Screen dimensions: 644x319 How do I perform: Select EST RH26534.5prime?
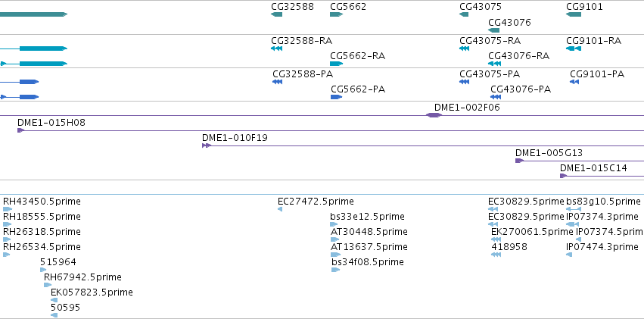42,247
